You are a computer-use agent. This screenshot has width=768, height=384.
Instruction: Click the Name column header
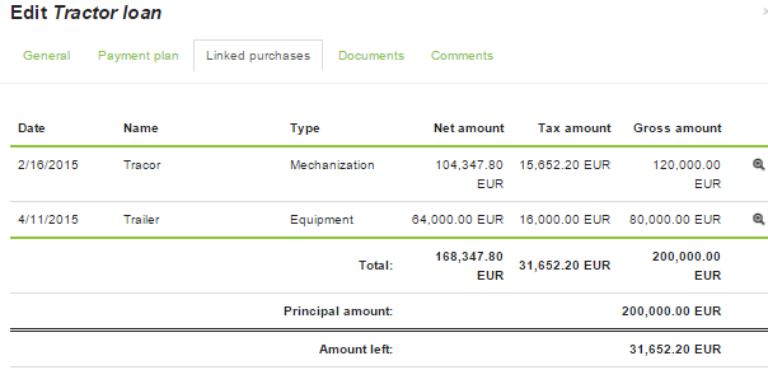(141, 128)
